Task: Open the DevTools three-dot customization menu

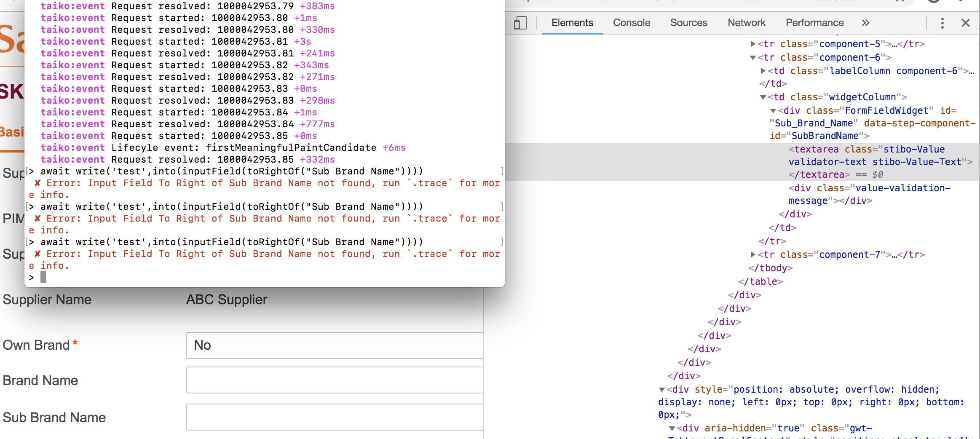Action: pyautogui.click(x=942, y=23)
